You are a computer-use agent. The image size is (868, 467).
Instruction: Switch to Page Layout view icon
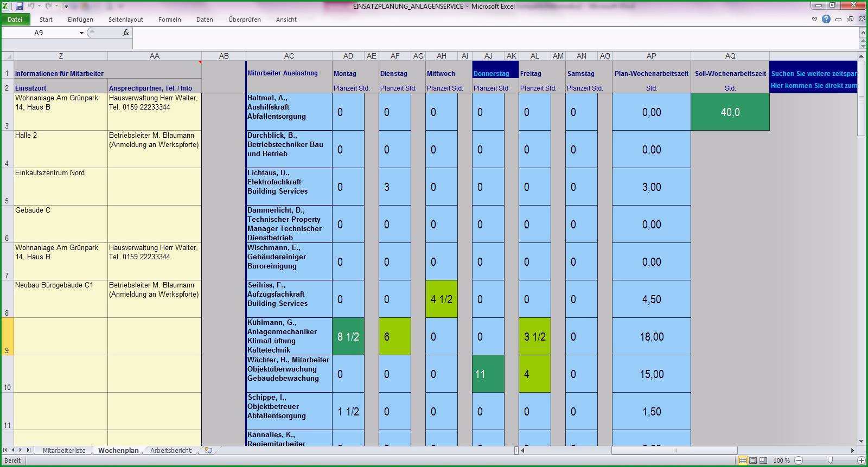(x=753, y=460)
